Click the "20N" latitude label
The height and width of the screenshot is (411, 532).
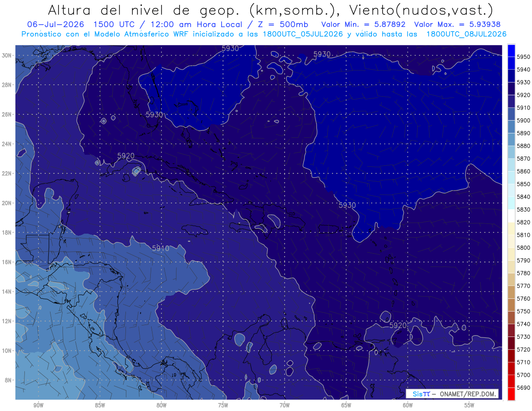point(8,203)
